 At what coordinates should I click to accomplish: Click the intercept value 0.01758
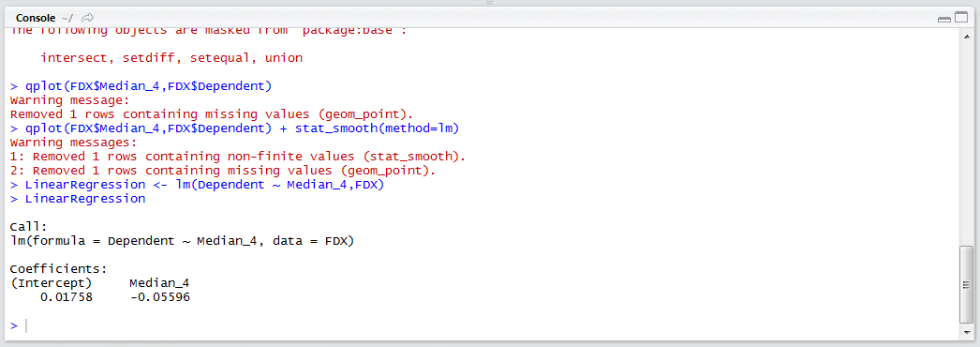click(x=67, y=297)
